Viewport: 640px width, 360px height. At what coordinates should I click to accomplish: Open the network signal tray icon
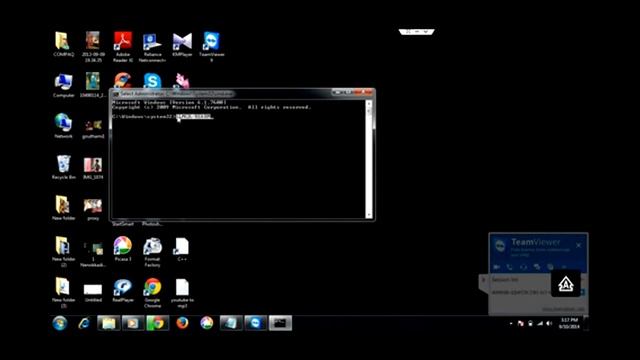540,324
